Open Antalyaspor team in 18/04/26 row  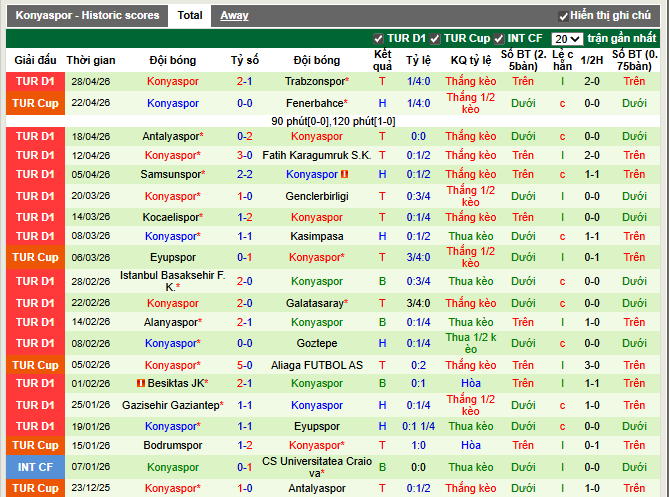point(171,137)
